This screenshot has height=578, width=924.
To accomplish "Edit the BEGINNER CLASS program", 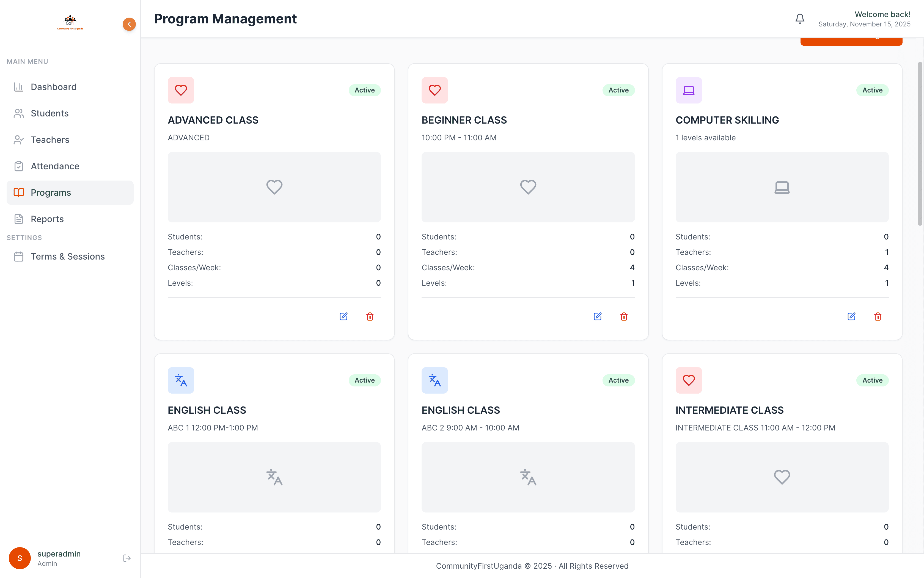I will [x=598, y=316].
